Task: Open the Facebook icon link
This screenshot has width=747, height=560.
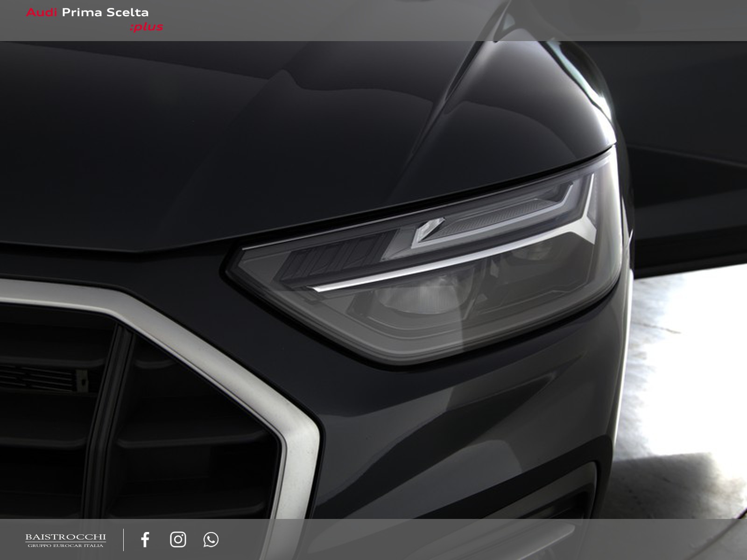Action: [x=145, y=539]
